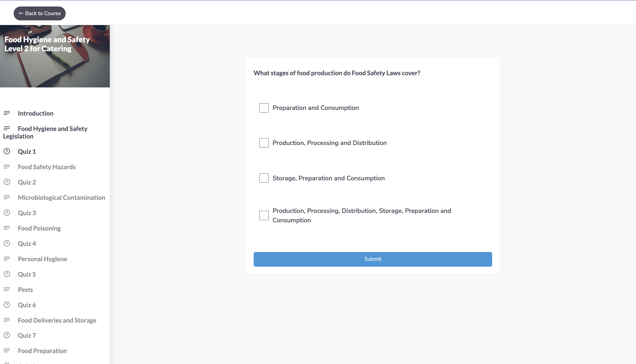Open the Personal Hygiene lesson
This screenshot has width=636, height=364.
pyautogui.click(x=42, y=259)
